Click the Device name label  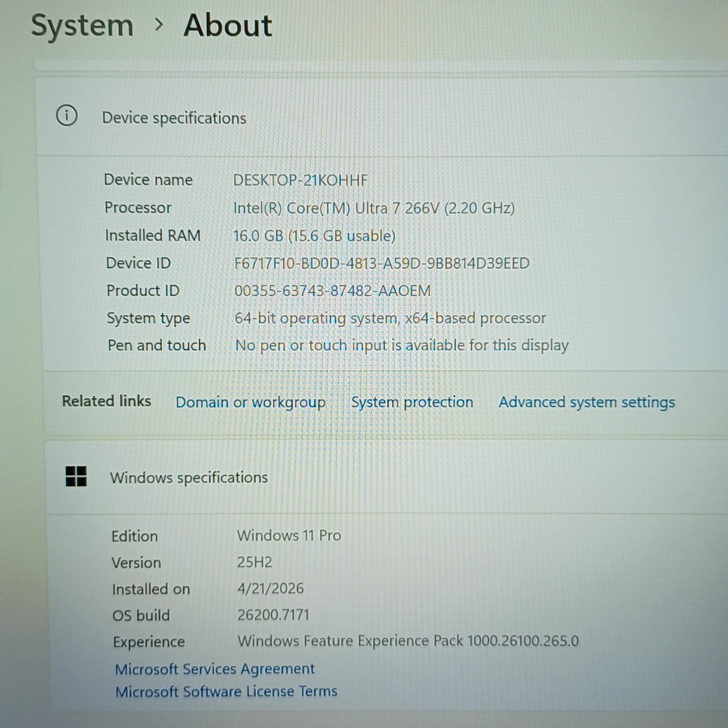coord(148,180)
